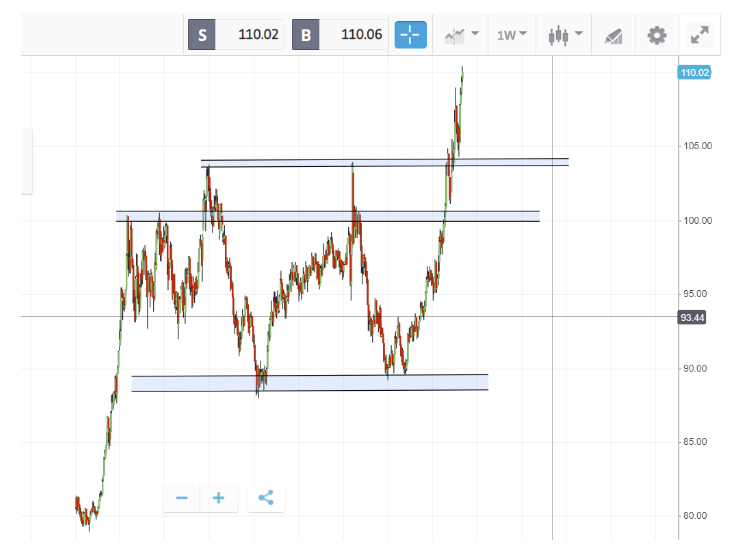Zoom out with the minus button
Screen dimensions: 734x547
(x=182, y=498)
